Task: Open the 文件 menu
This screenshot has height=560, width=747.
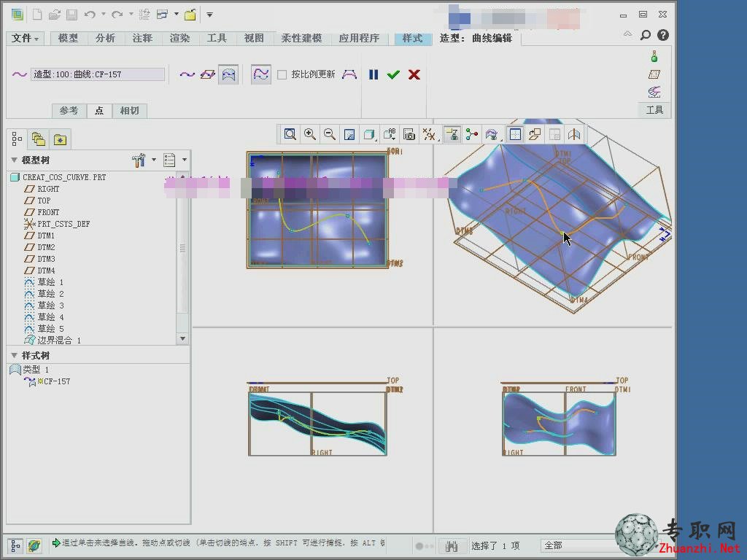Action: (x=25, y=38)
